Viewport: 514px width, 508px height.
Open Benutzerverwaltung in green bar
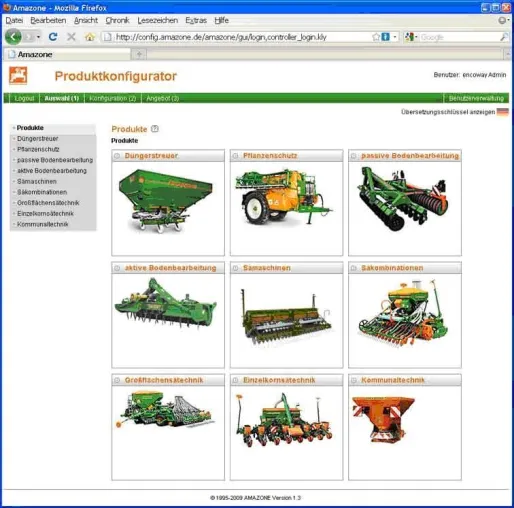[476, 98]
